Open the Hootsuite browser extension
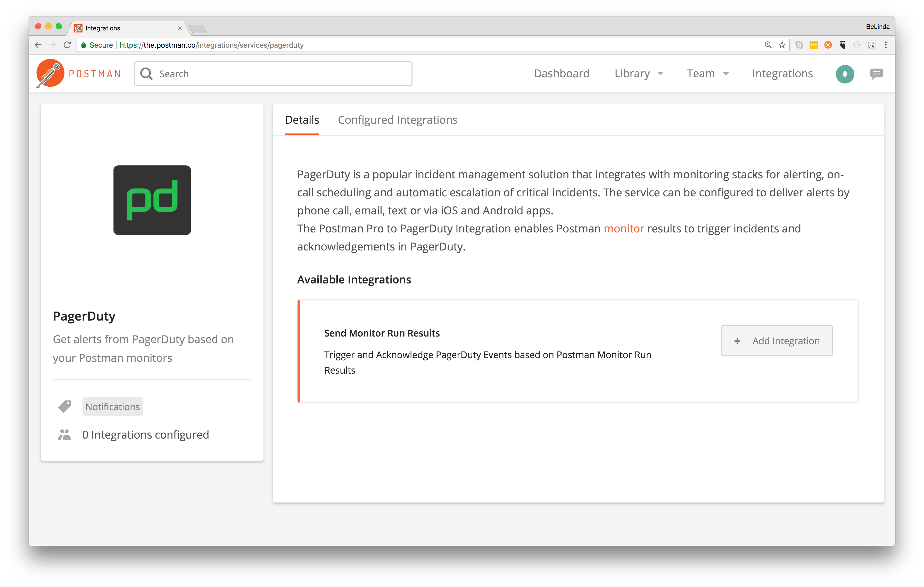Viewport: 924px width, 587px height. [x=843, y=45]
